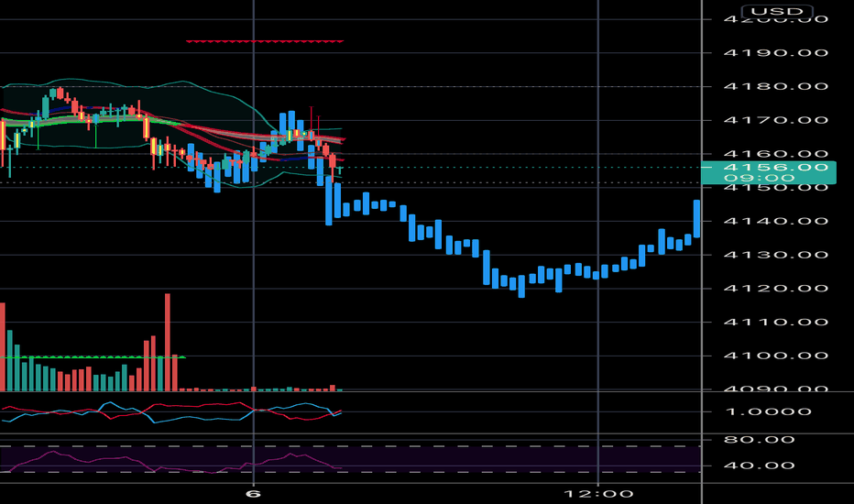Click the 4100.00 price axis label
The height and width of the screenshot is (504, 854).
click(x=775, y=356)
